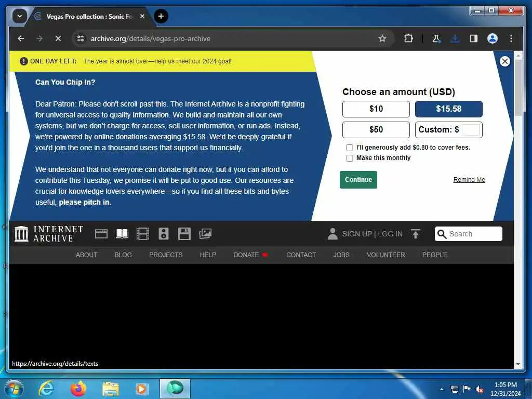Image resolution: width=532 pixels, height=399 pixels.
Task: Click the network tray icon
Action: point(454,389)
